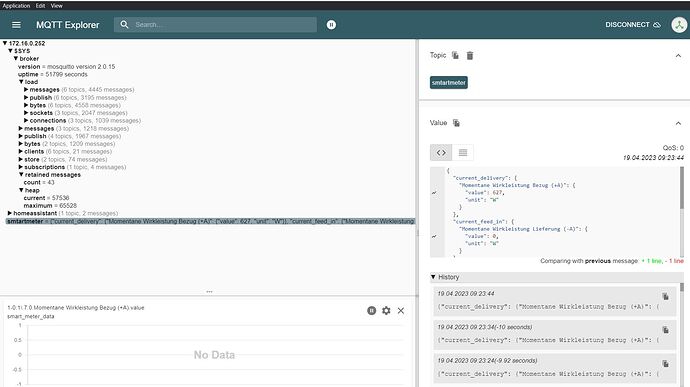Collapse the Value section

tap(678, 123)
